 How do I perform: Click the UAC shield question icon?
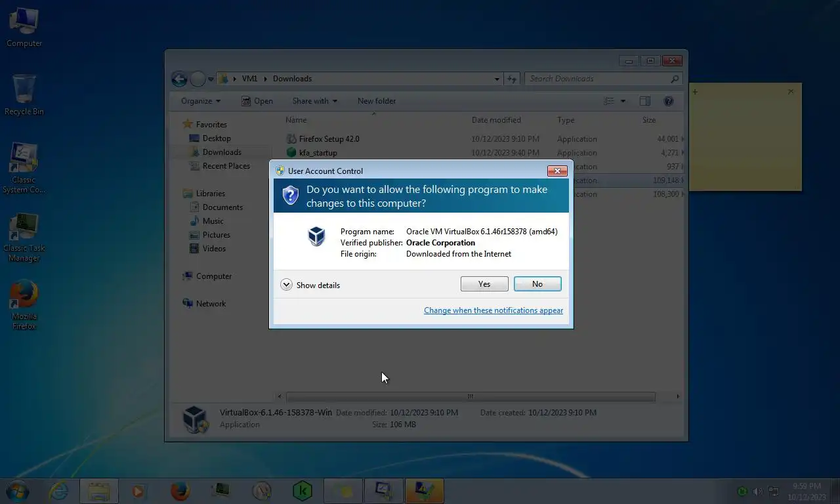coord(290,196)
